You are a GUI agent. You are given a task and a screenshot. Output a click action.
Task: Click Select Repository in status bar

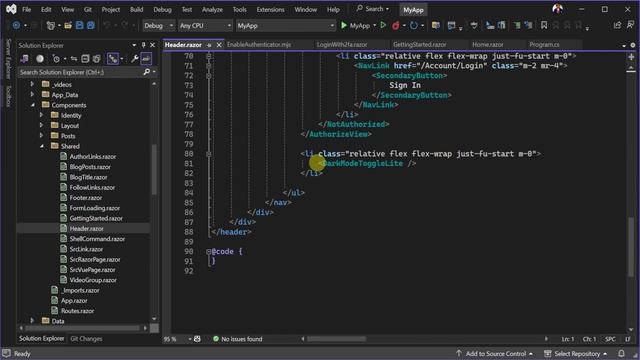pyautogui.click(x=576, y=353)
